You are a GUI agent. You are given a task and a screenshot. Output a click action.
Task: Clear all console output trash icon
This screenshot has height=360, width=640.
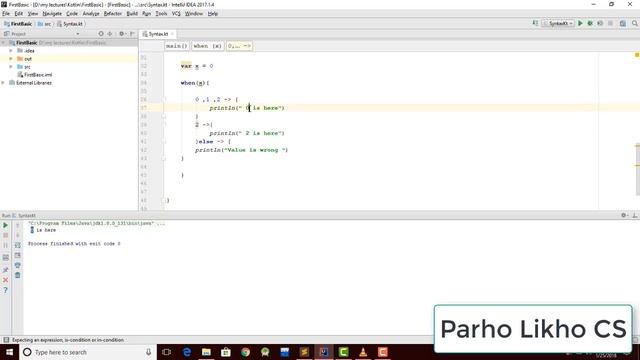18,276
